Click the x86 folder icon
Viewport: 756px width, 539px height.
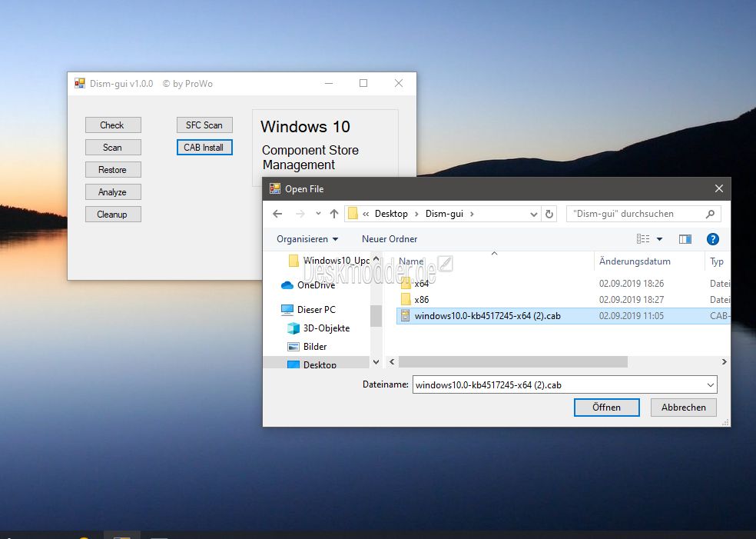[x=406, y=300]
